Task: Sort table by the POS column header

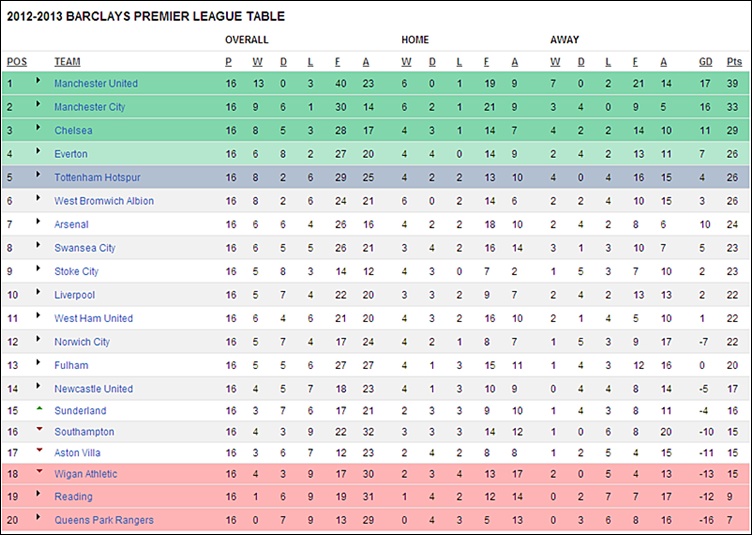Action: click(x=17, y=62)
